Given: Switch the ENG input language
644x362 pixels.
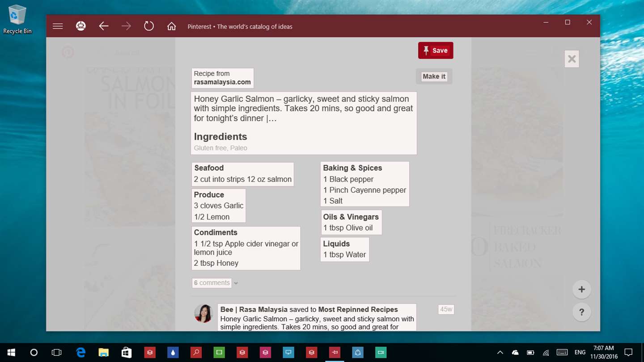Looking at the screenshot, I should pyautogui.click(x=580, y=353).
